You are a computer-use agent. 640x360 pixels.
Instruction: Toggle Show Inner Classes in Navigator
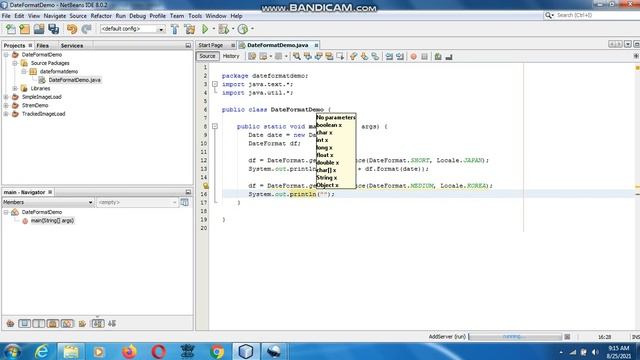tap(67, 324)
